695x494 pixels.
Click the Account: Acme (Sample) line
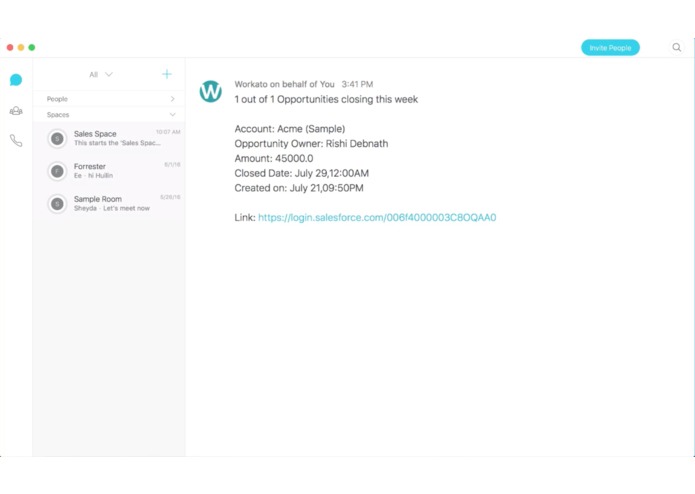coord(290,129)
